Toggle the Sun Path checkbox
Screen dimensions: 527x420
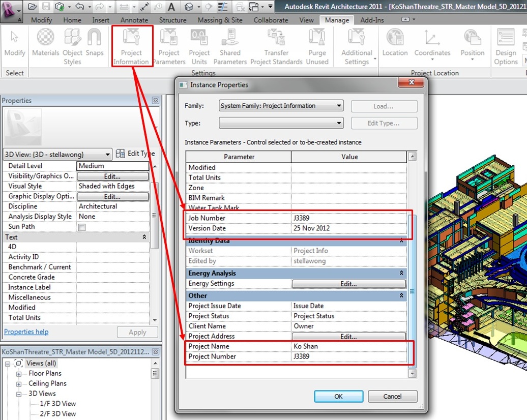[x=82, y=227]
